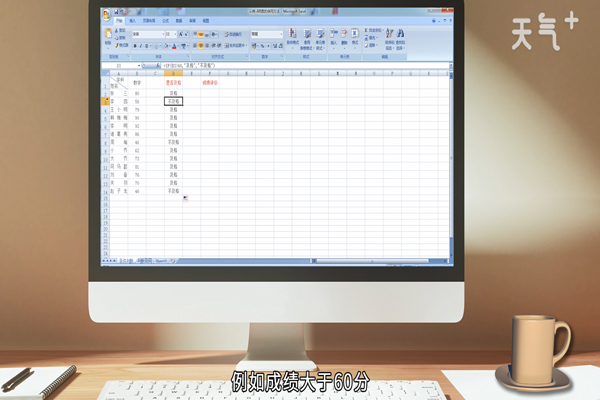Toggle Middle Align (highlighted) button
The width and height of the screenshot is (600, 400).
coord(201,34)
